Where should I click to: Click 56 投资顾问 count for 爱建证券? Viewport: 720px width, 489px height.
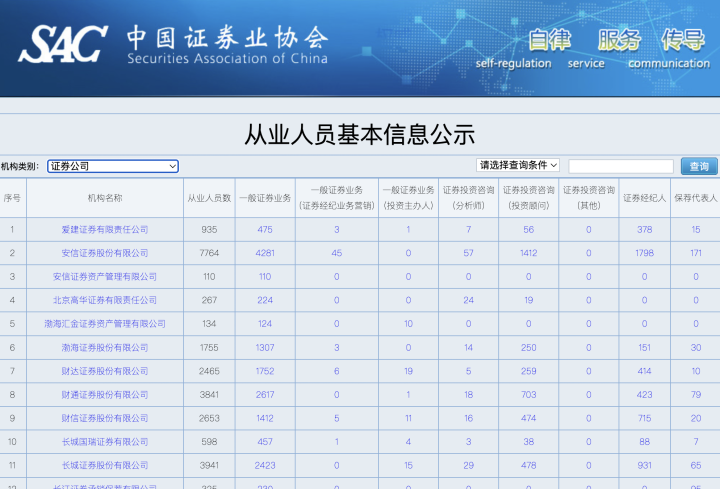pyautogui.click(x=529, y=230)
